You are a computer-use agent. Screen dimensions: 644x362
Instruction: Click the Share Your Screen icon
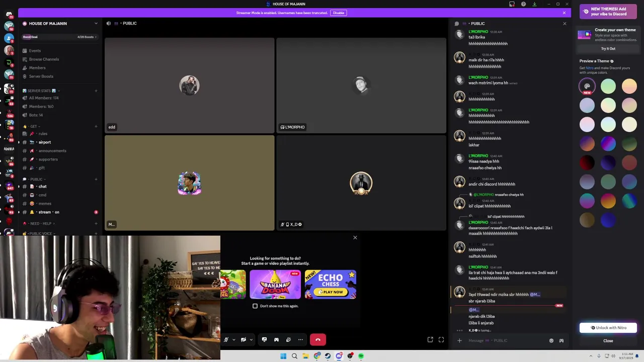[x=264, y=340]
